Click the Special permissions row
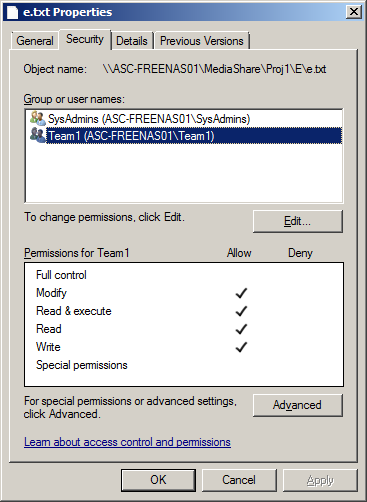This screenshot has width=367, height=502. click(184, 365)
